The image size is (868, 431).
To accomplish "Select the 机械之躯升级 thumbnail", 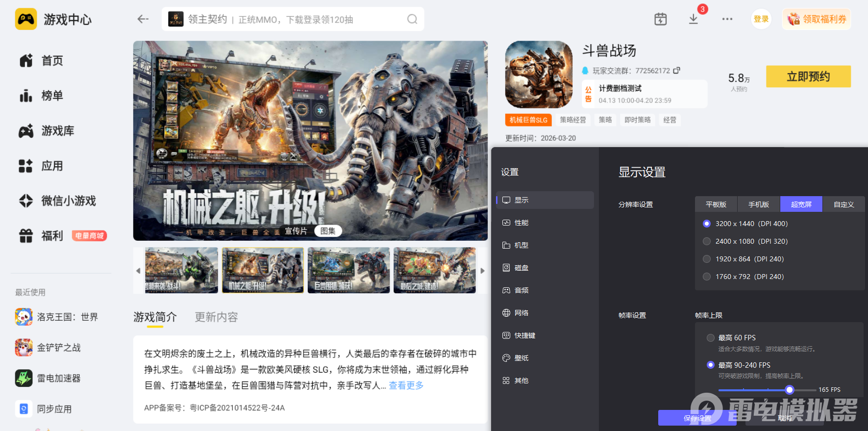I will pos(263,270).
